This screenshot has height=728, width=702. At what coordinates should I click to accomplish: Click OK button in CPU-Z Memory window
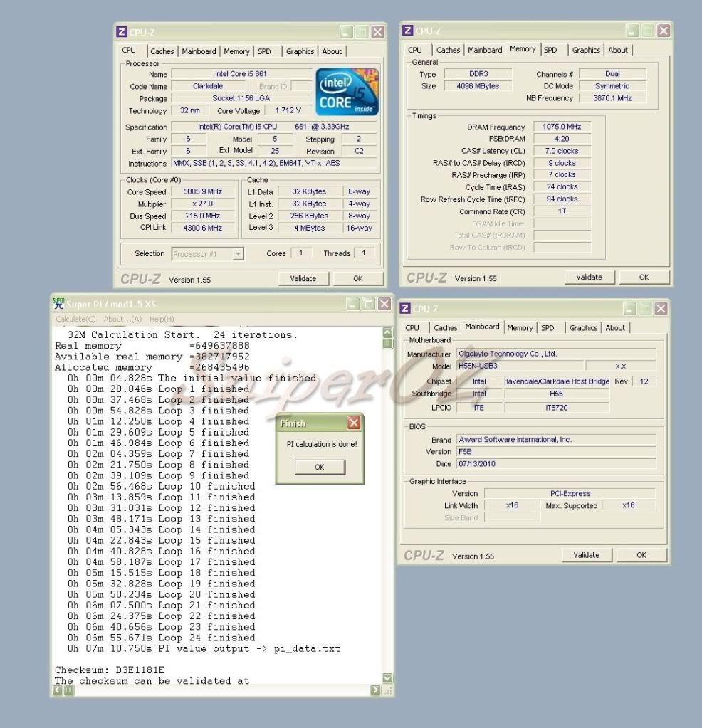coord(644,278)
